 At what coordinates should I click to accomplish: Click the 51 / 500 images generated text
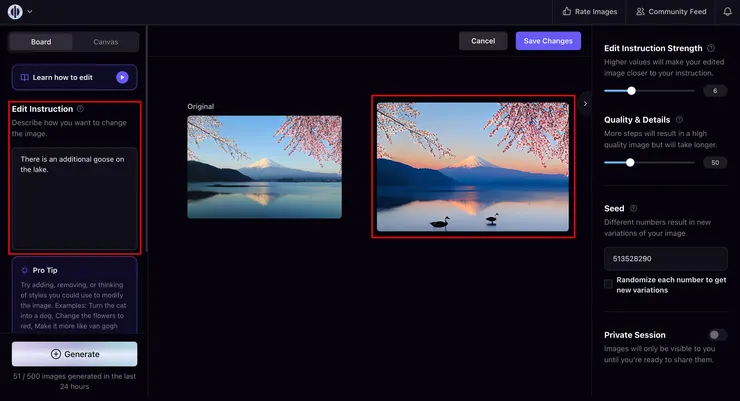click(x=75, y=381)
